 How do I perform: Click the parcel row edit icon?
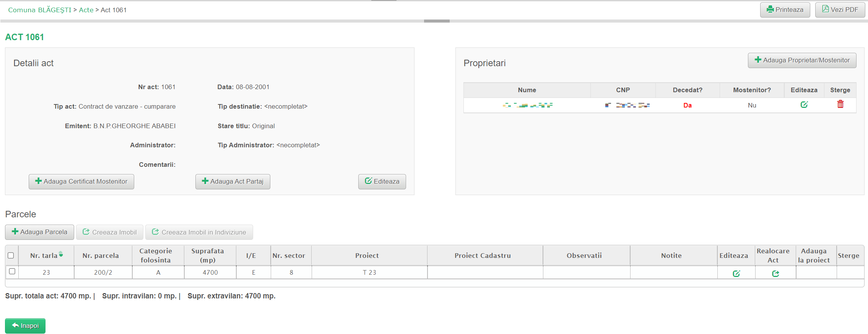click(x=736, y=274)
